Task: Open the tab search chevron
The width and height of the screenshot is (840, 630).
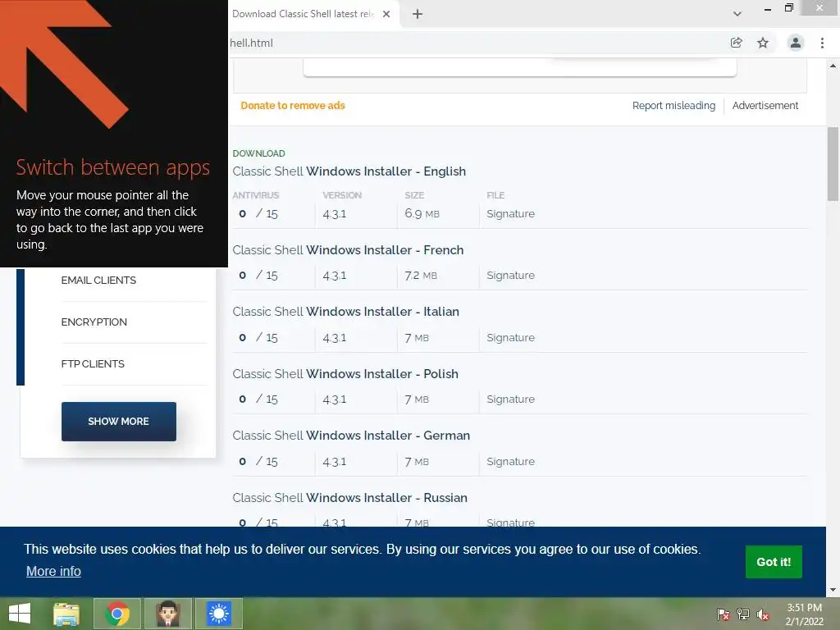Action: [737, 15]
